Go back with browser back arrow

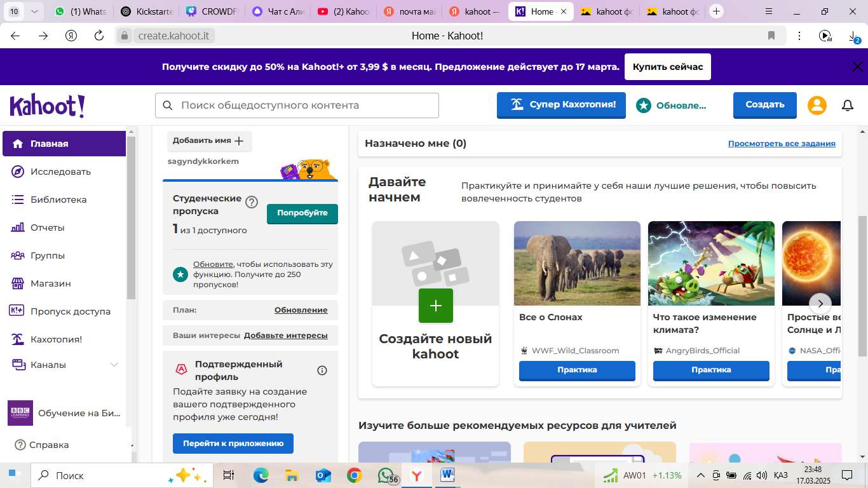[15, 36]
